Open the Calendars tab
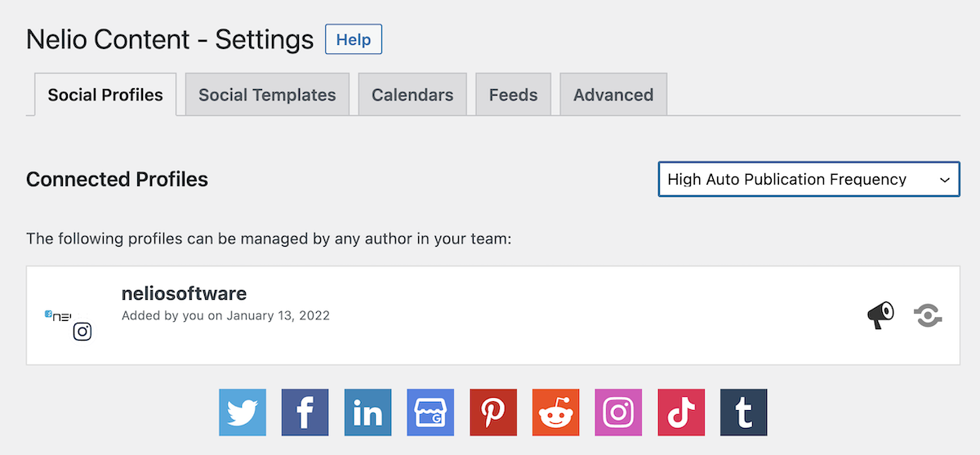Viewport: 980px width, 455px height. pos(412,95)
